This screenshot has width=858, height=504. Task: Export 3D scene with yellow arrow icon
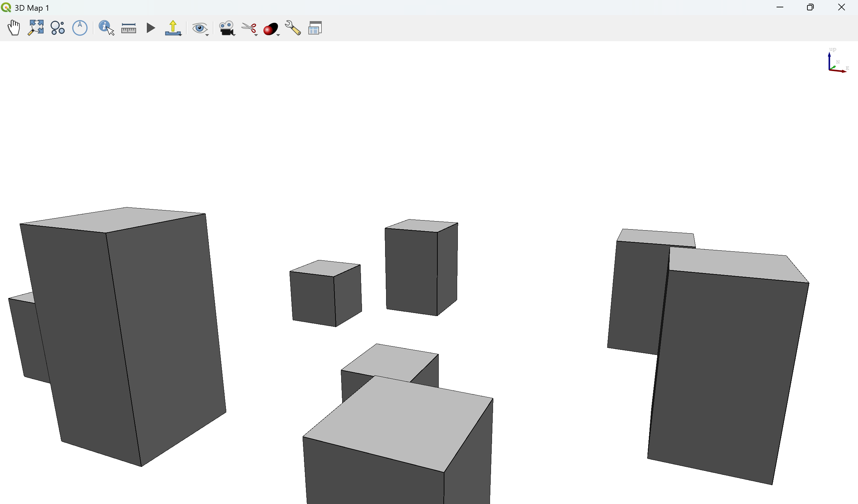(173, 28)
